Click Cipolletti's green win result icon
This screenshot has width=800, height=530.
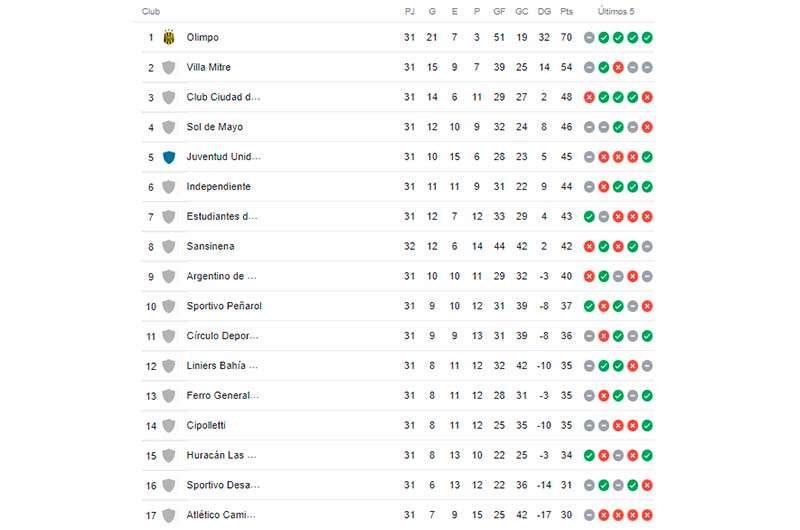point(647,425)
